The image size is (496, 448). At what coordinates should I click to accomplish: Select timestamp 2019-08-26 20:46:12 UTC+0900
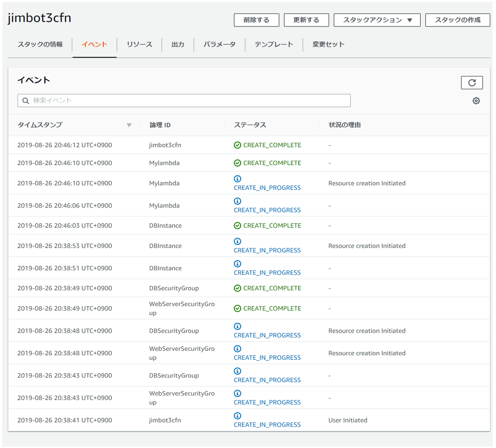pos(65,145)
